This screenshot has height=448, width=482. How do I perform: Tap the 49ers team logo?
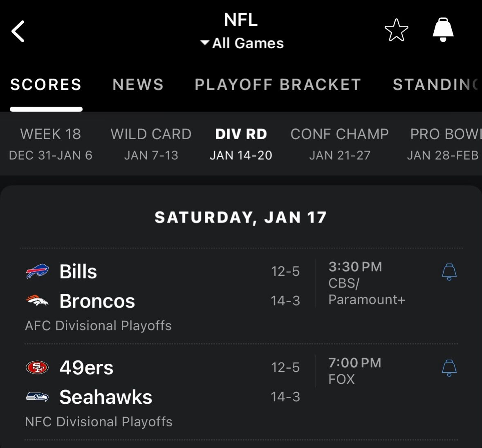[37, 367]
